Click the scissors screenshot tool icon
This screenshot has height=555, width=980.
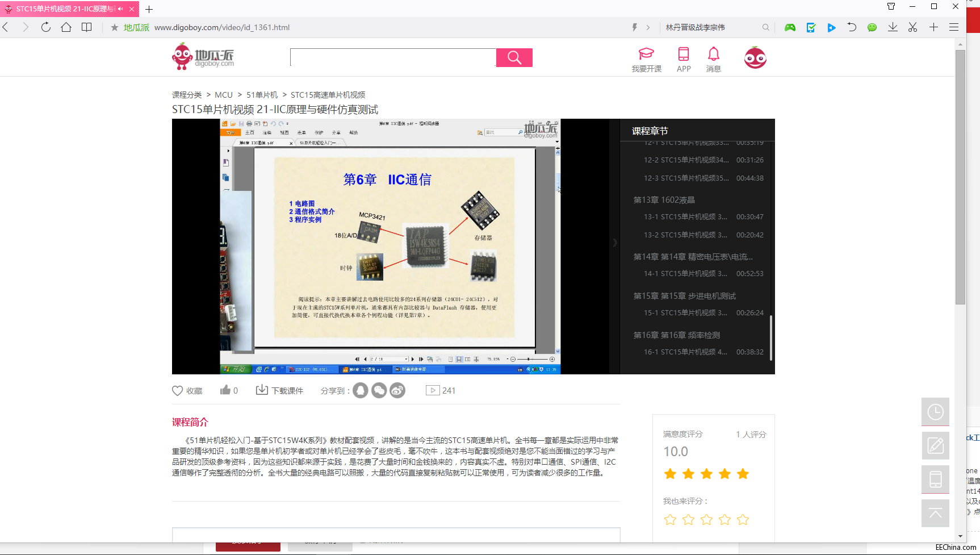913,27
